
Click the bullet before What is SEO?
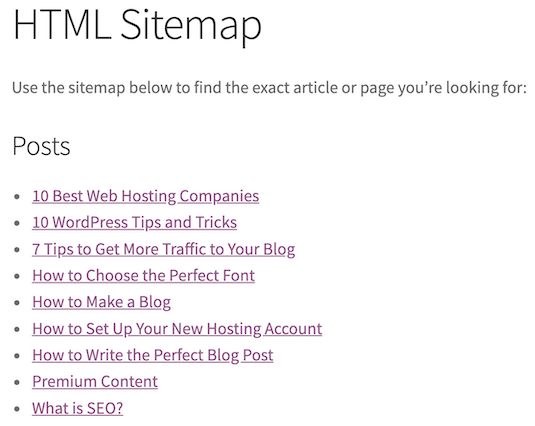pyautogui.click(x=17, y=409)
